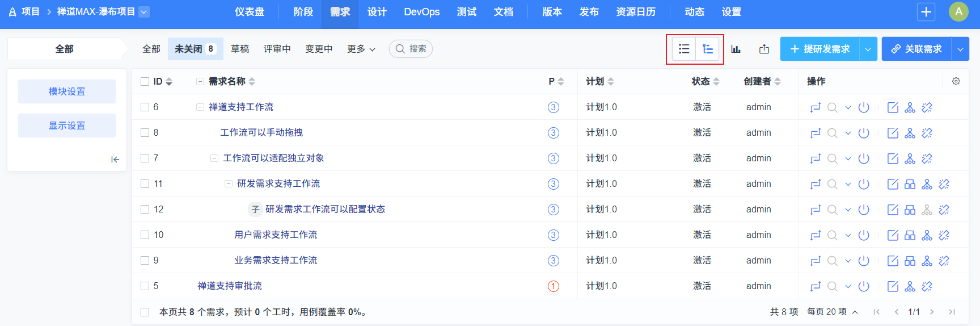Open the 模块设置 button in sidebar
This screenshot has height=326, width=980.
[x=67, y=91]
